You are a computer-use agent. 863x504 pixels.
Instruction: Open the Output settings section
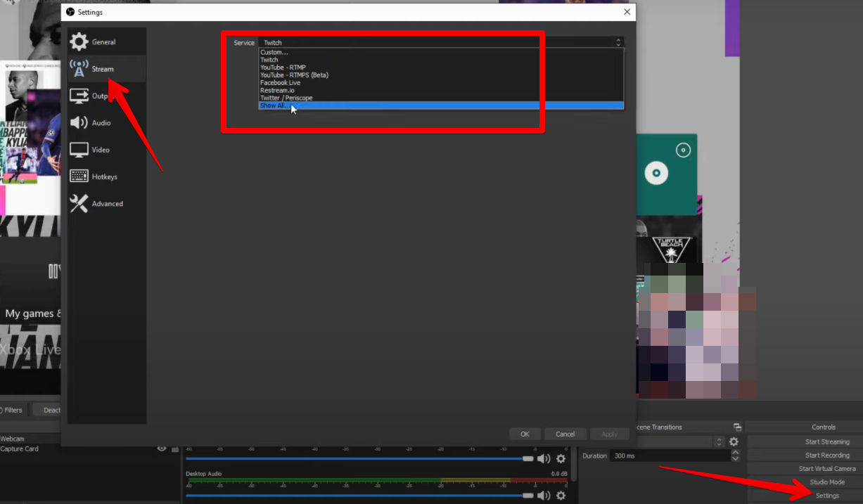coord(107,96)
